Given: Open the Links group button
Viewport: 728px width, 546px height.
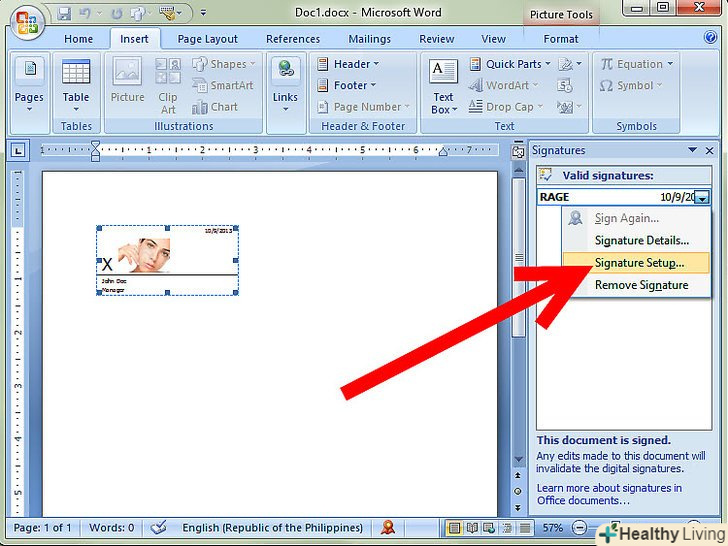Looking at the screenshot, I should click(x=285, y=86).
